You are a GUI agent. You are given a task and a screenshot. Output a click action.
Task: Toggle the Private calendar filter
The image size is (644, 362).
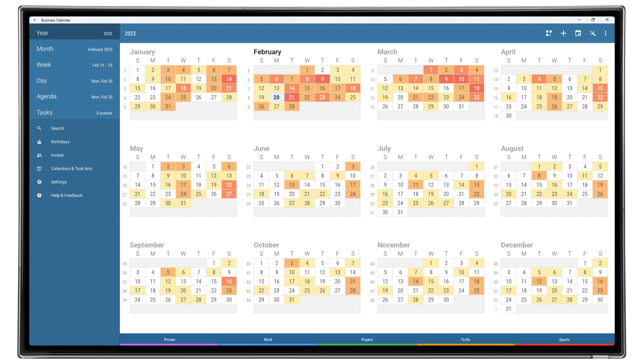[x=169, y=339]
